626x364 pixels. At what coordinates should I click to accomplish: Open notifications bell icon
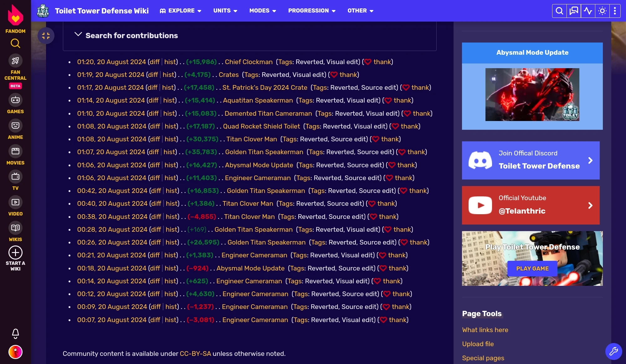pyautogui.click(x=15, y=334)
